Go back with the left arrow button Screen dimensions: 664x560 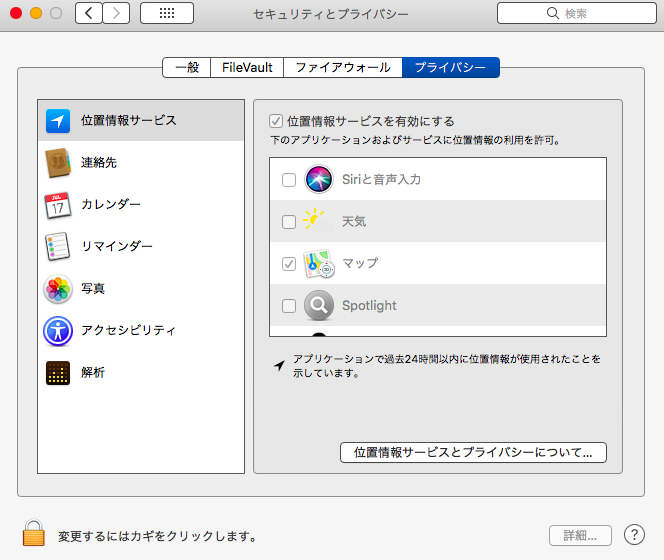[x=89, y=14]
